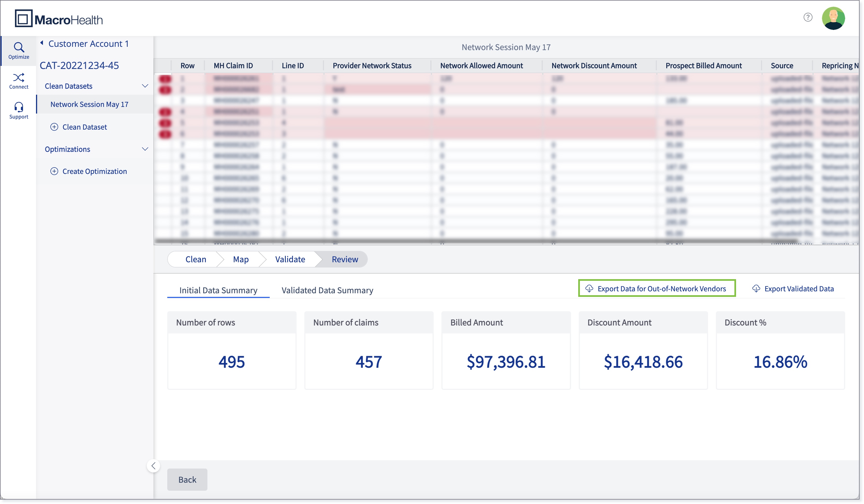The height and width of the screenshot is (504, 864).
Task: Click the Back button
Action: [187, 479]
